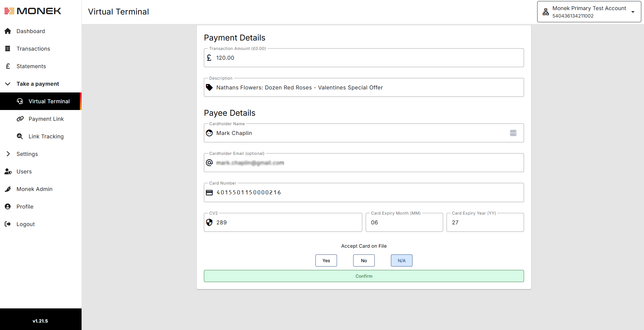Viewport: 644px width, 330px height.
Task: Open the Dashboard menu item
Action: (x=41, y=31)
